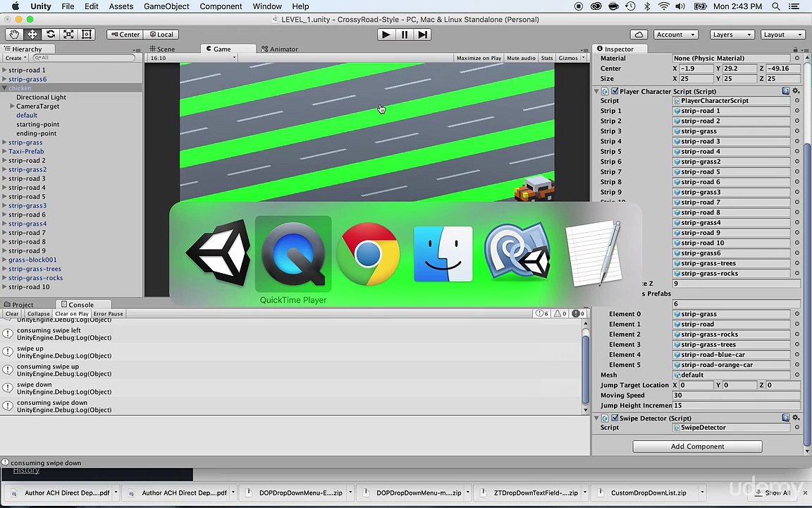Image resolution: width=812 pixels, height=508 pixels.
Task: Open the 16:10 aspect ratio dropdown
Action: 192,58
